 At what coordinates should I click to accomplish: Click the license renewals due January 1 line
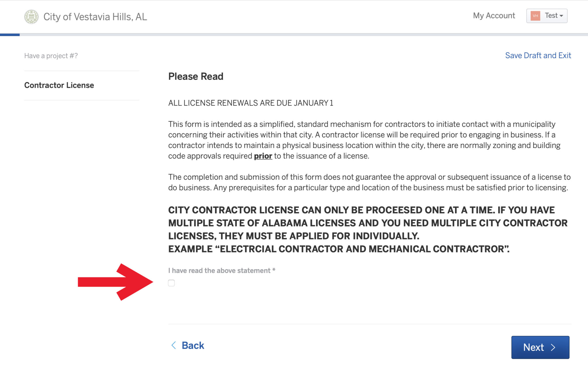click(251, 103)
